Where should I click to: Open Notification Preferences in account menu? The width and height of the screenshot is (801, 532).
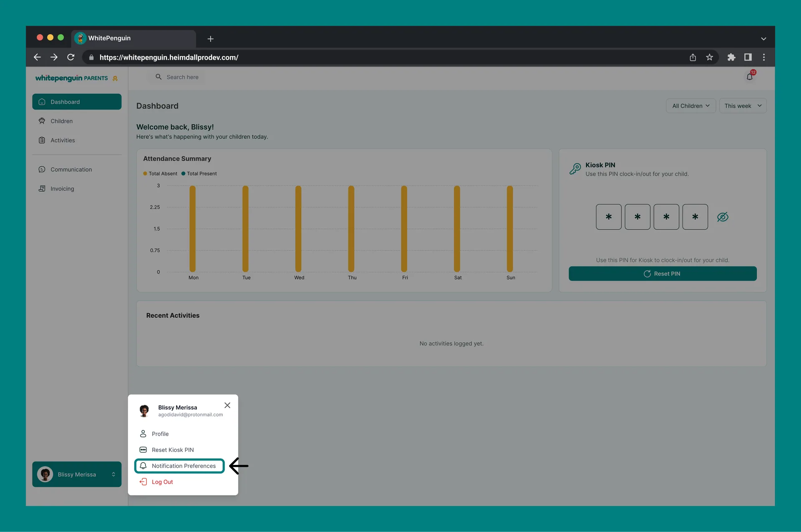180,466
